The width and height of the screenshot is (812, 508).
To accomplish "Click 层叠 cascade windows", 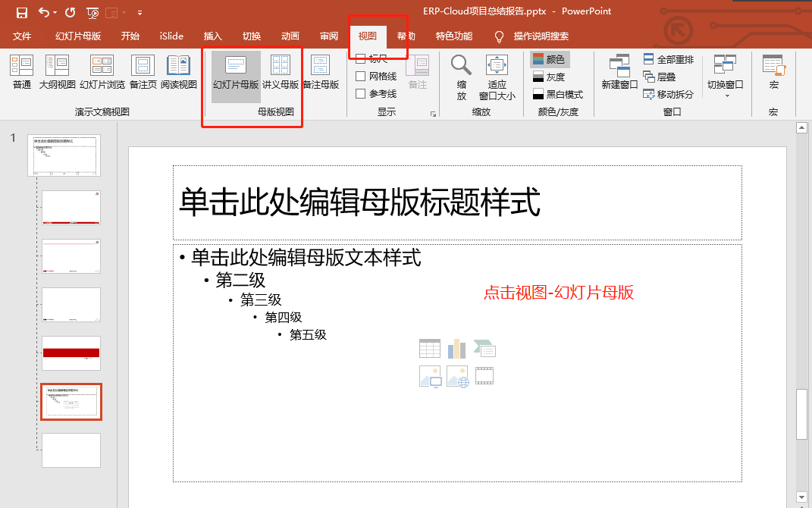I will click(660, 77).
